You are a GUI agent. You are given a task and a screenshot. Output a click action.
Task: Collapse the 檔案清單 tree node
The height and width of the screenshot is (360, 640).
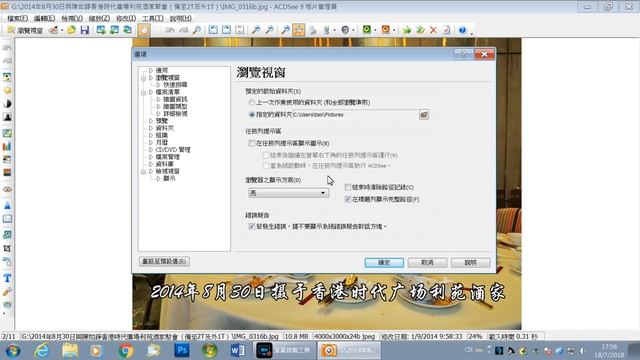click(143, 92)
